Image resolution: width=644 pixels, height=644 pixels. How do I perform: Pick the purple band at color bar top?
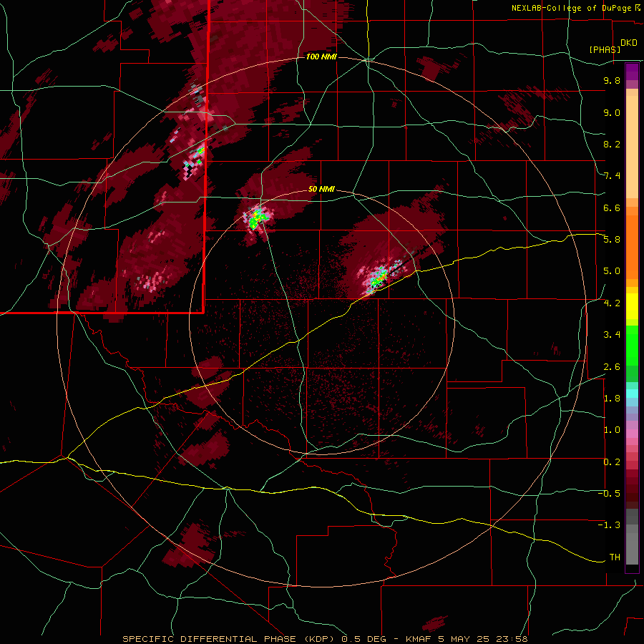(x=632, y=72)
